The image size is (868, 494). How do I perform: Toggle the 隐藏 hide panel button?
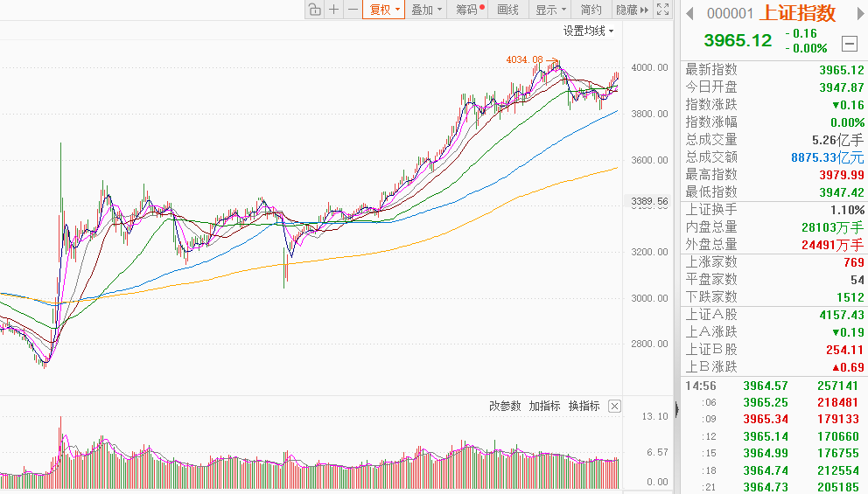click(x=632, y=10)
